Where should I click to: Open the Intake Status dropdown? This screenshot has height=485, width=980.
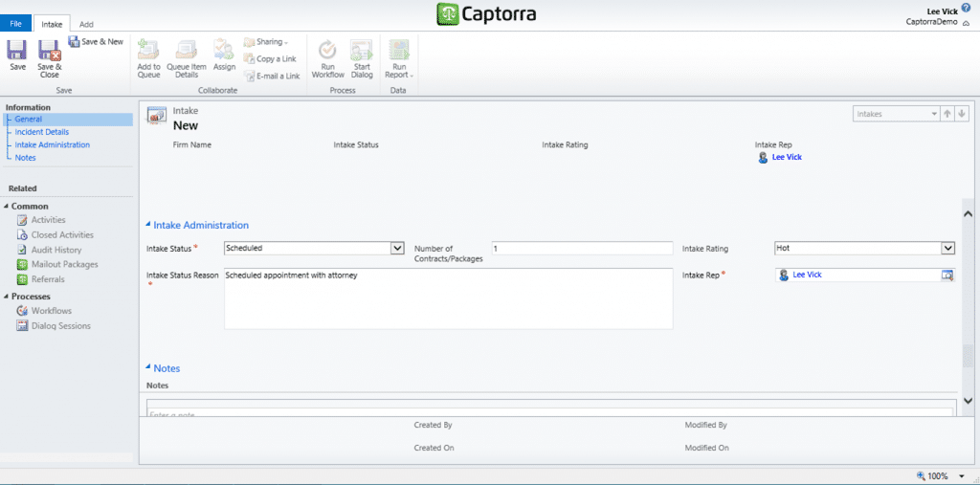click(x=397, y=248)
